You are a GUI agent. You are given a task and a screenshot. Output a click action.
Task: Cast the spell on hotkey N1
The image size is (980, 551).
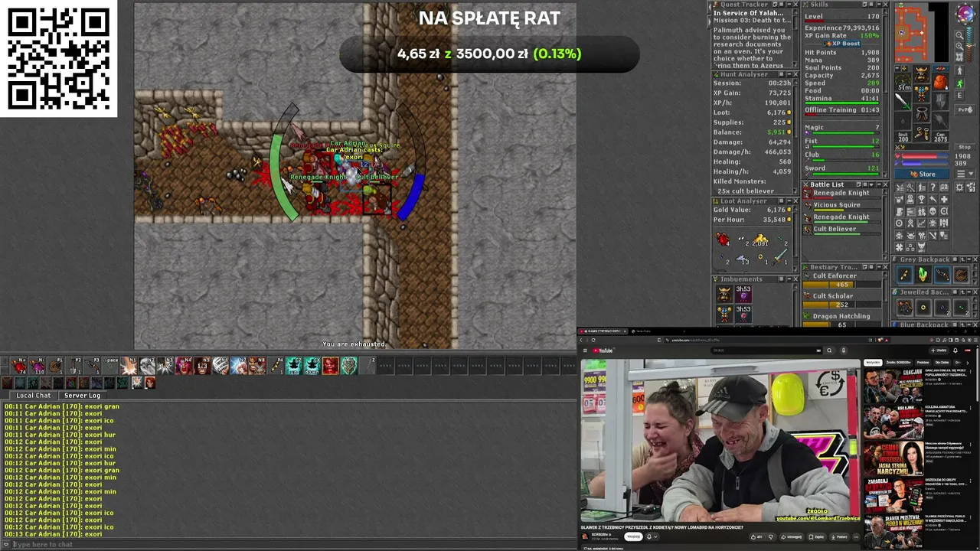tap(129, 367)
